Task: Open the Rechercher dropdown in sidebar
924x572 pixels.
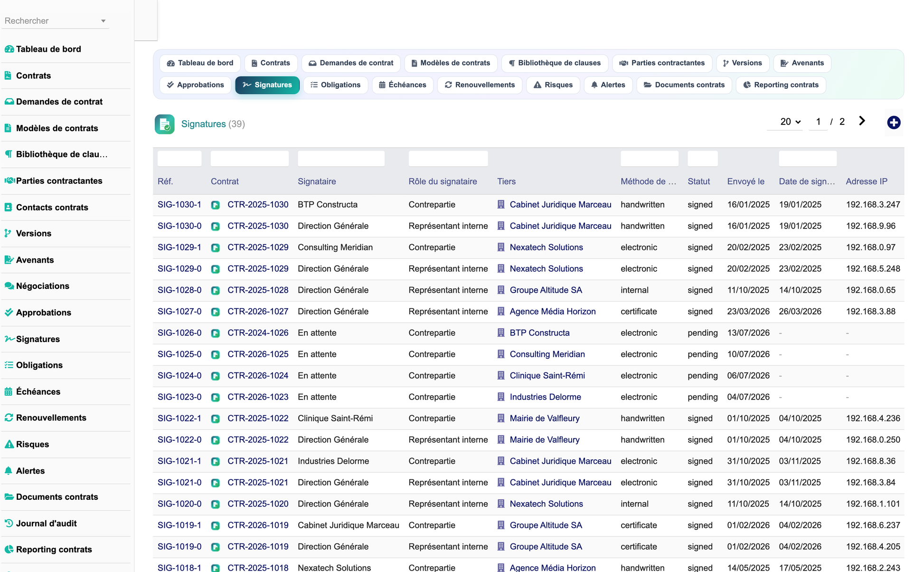Action: [55, 21]
